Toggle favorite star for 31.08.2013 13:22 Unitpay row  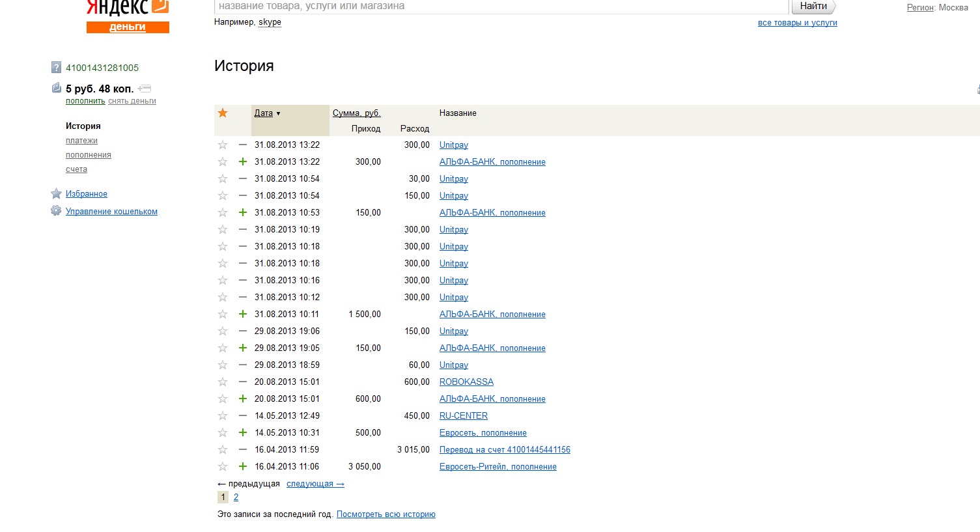click(223, 145)
